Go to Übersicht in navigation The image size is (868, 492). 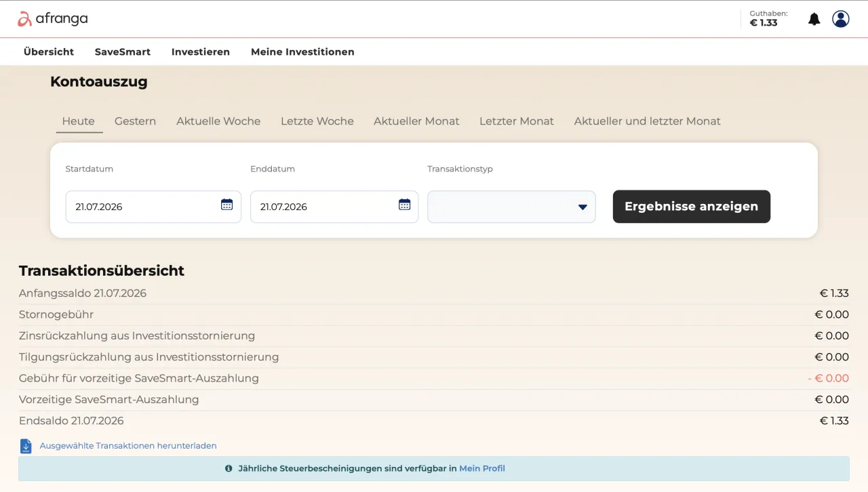49,52
